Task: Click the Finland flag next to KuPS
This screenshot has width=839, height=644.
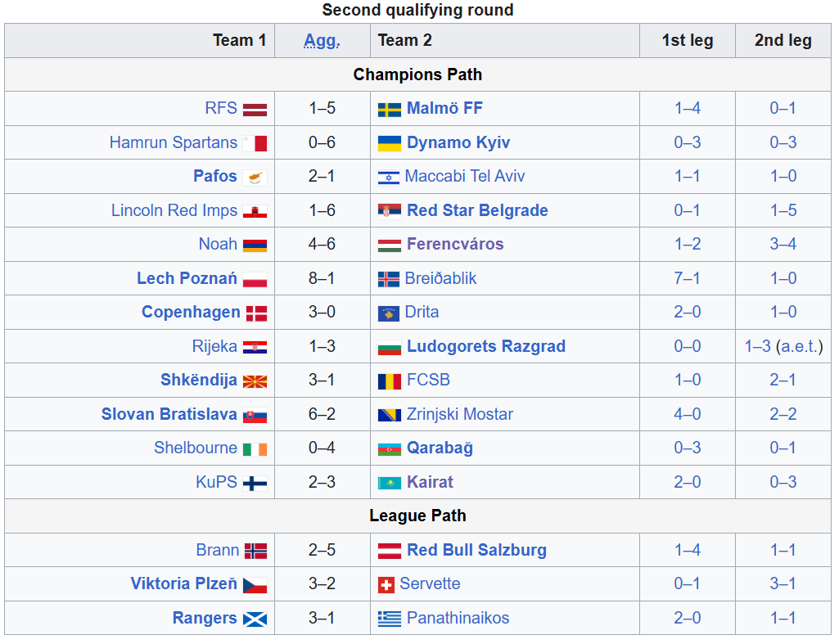Action: [x=255, y=484]
